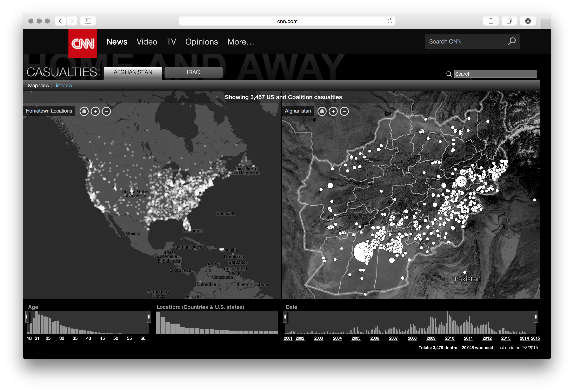Grab the right Age range slider handle

149,316
